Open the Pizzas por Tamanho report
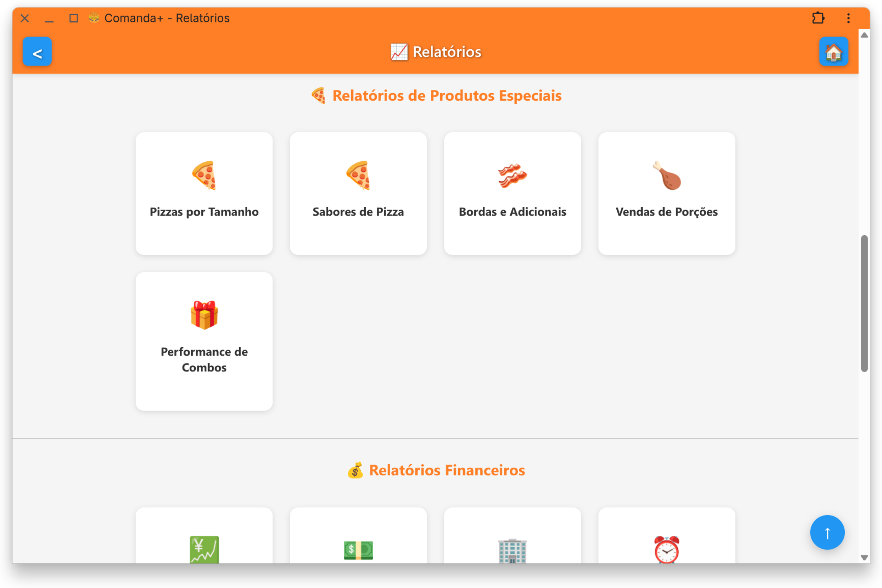 pyautogui.click(x=204, y=193)
